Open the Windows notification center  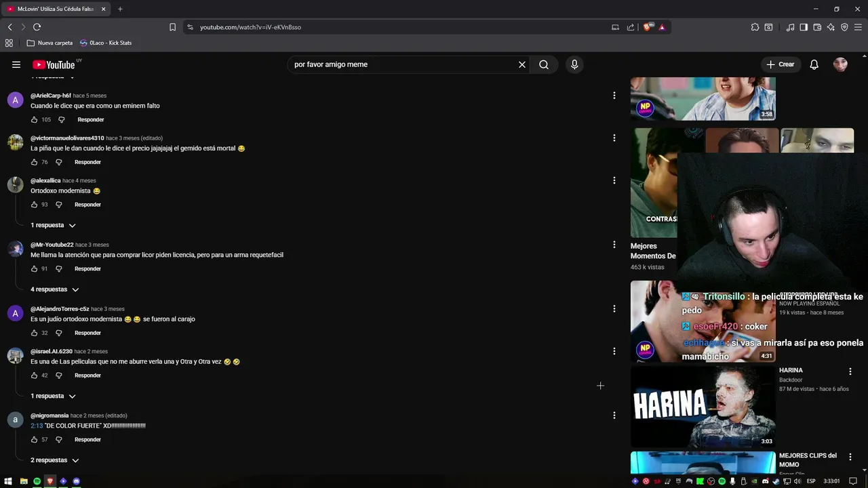853,481
